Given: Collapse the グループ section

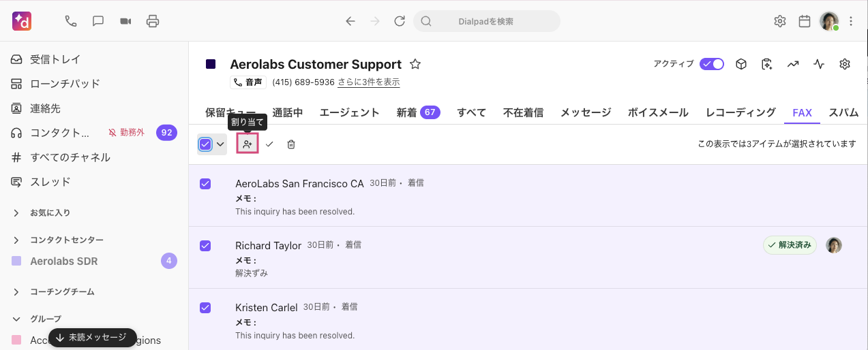Looking at the screenshot, I should tap(16, 319).
